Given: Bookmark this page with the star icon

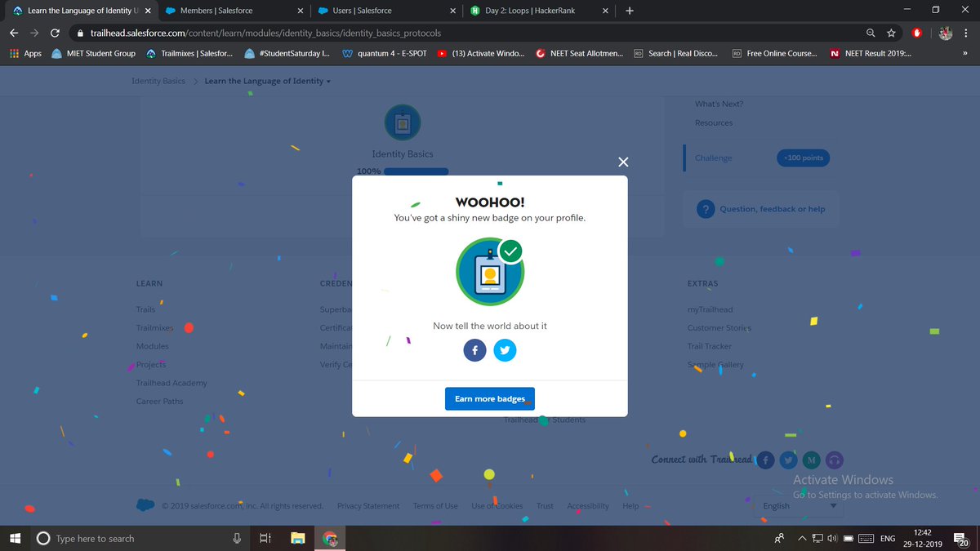Looking at the screenshot, I should [892, 33].
